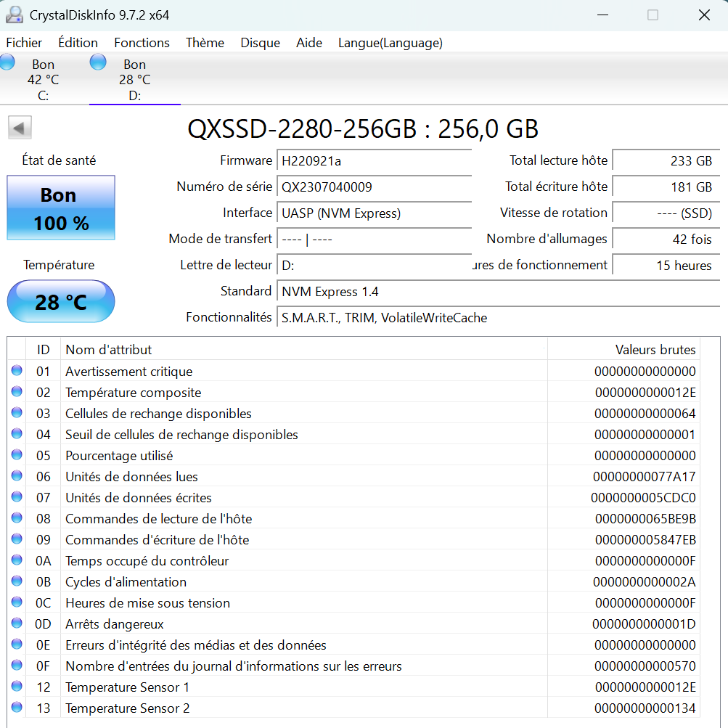Viewport: 728px width, 728px height.
Task: Click status orb for Cycles d'alimentation row
Action: point(17,581)
